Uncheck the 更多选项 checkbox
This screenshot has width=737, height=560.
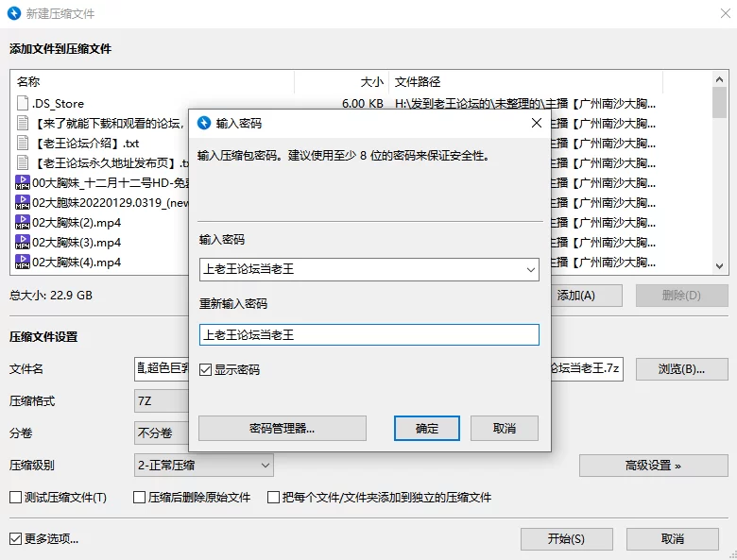tap(15, 538)
